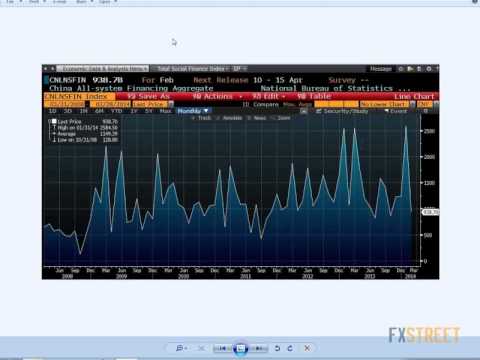480x360 pixels.
Task: Open the zoom magnifier control in viewer toolbar
Action: point(181,348)
